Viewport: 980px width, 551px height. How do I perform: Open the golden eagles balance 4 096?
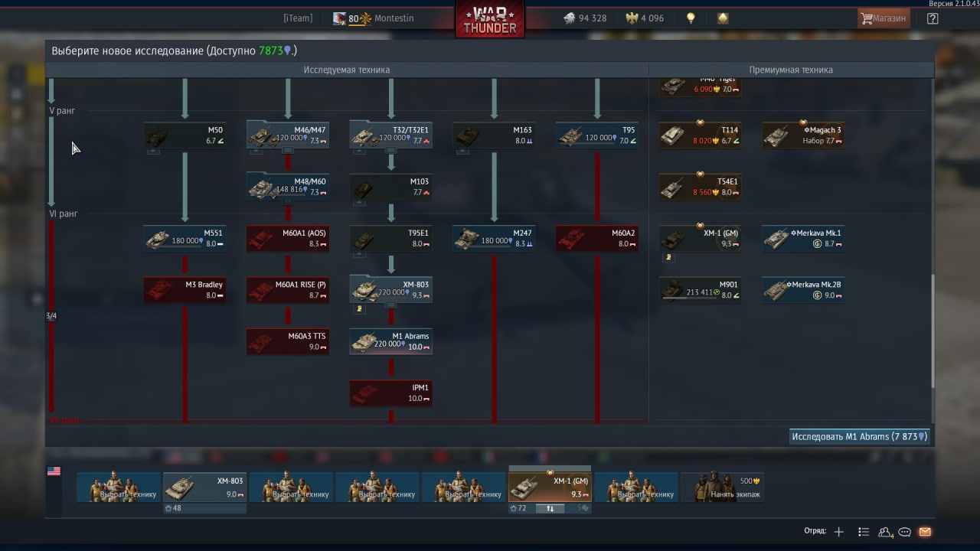tap(645, 18)
